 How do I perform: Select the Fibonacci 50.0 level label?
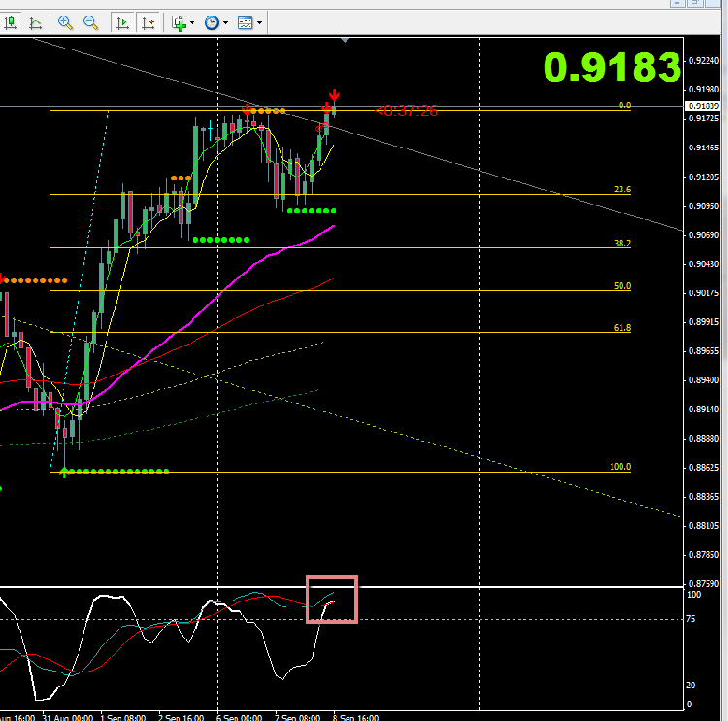tap(622, 286)
